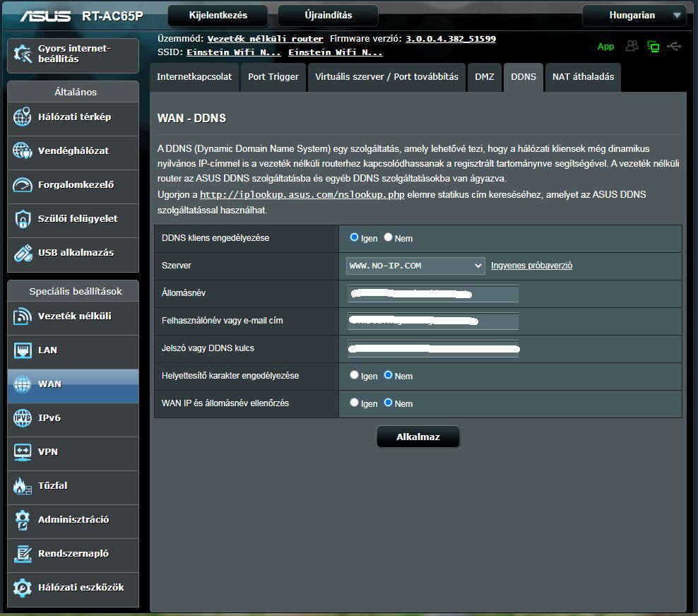Click the Vezeték nélküli wireless icon
Screen dimensions: 698x616
[x=23, y=316]
